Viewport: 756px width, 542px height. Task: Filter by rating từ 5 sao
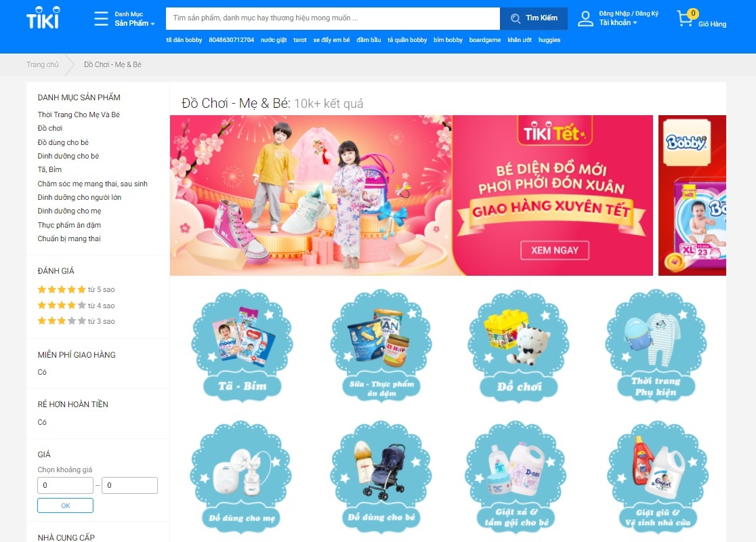pos(76,289)
